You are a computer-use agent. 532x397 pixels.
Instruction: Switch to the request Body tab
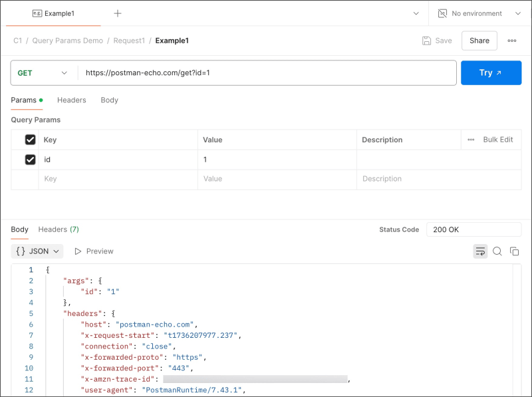click(x=109, y=100)
